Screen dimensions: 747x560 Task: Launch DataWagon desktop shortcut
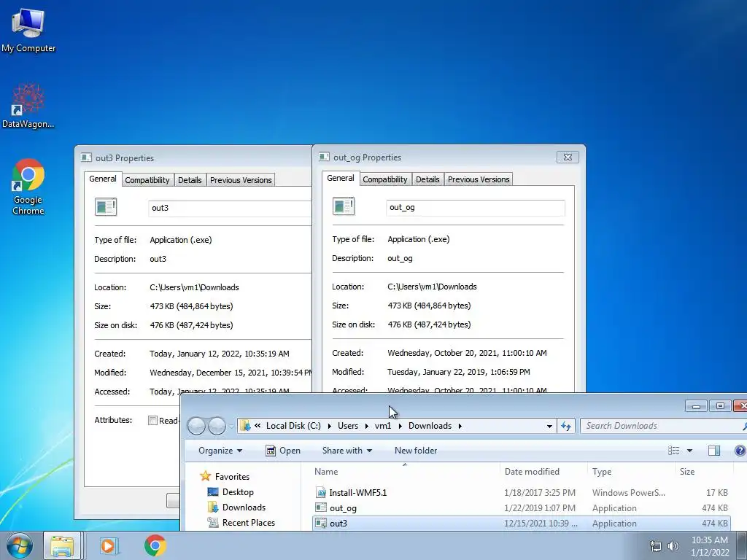tap(28, 106)
